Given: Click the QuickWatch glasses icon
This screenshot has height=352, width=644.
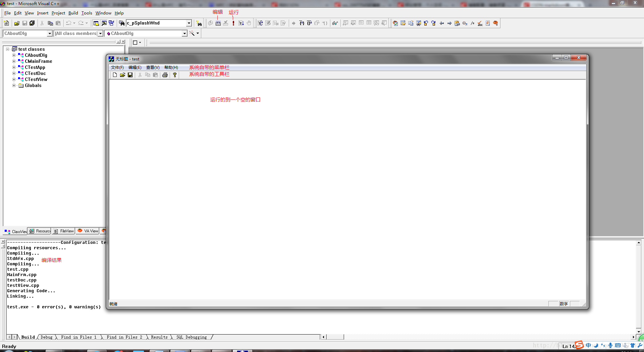Looking at the screenshot, I should pyautogui.click(x=335, y=23).
